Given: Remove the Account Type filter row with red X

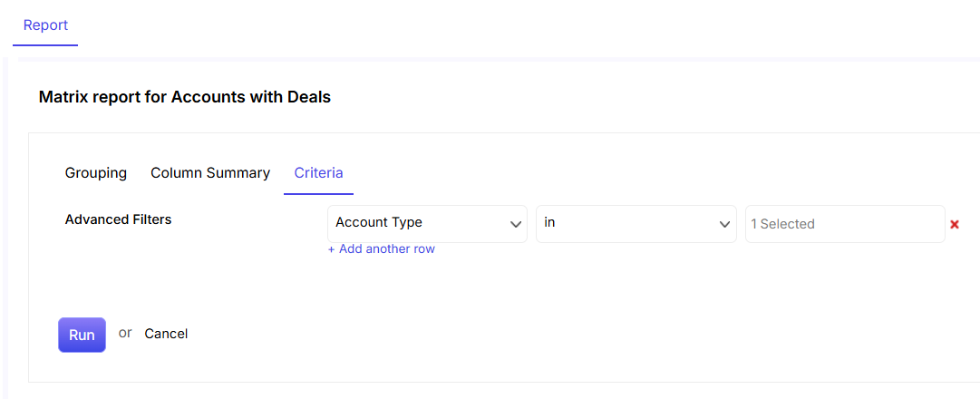Looking at the screenshot, I should click(x=955, y=224).
